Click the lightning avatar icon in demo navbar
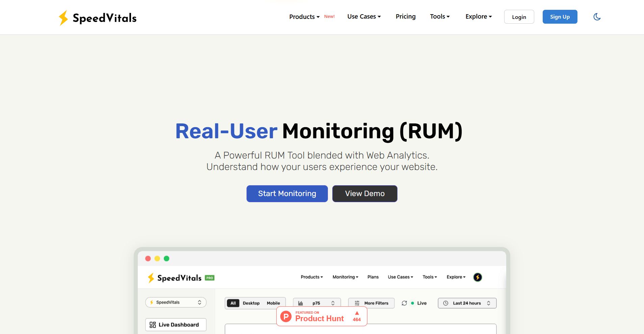Screen dimensions: 644x334 [x=478, y=277]
